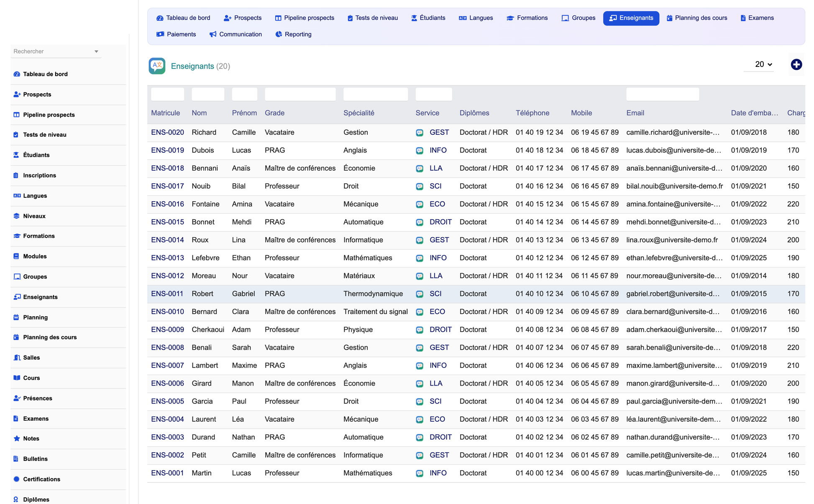Click the Nom filter field
Image resolution: width=814 pixels, height=504 pixels.
coord(208,95)
